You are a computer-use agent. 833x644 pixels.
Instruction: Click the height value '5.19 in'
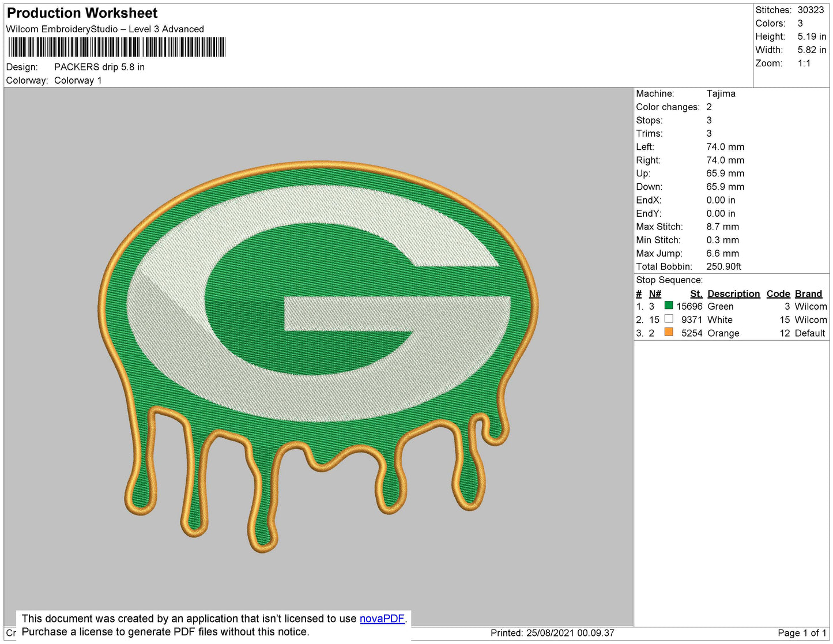click(812, 37)
